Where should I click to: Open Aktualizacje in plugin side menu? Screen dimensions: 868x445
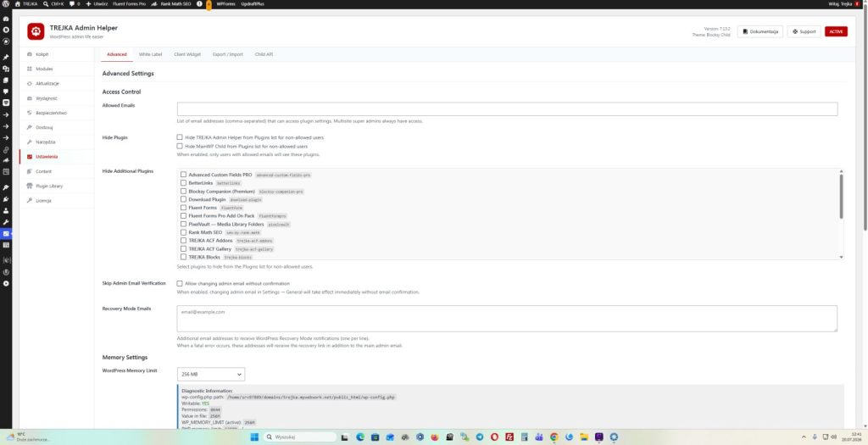coord(57,84)
